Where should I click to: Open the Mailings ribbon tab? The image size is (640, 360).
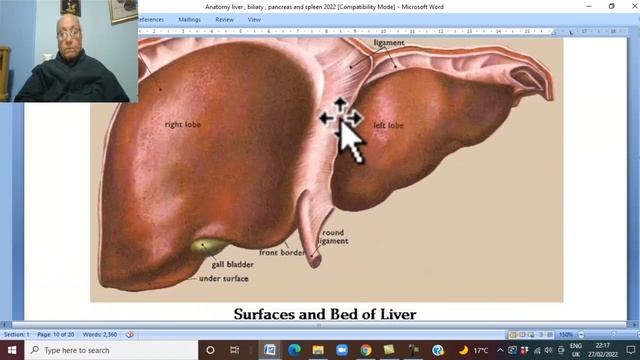point(189,20)
